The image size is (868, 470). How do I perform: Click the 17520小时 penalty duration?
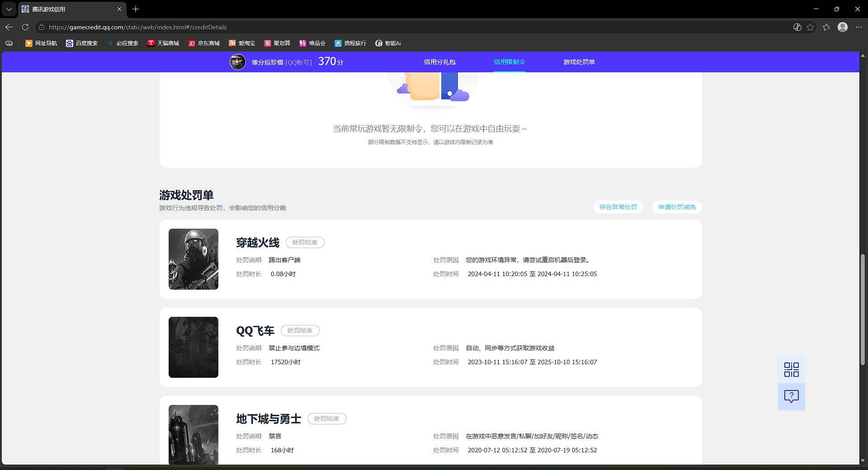[x=286, y=362]
